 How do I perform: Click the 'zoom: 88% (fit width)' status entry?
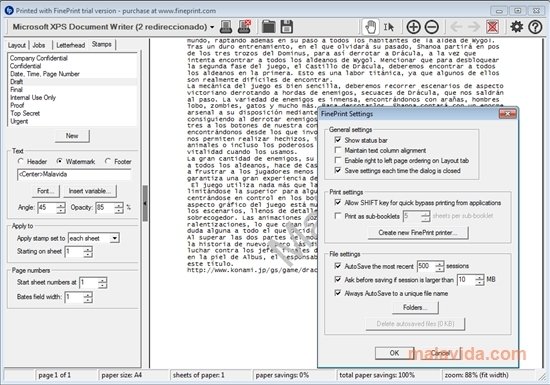(476, 375)
